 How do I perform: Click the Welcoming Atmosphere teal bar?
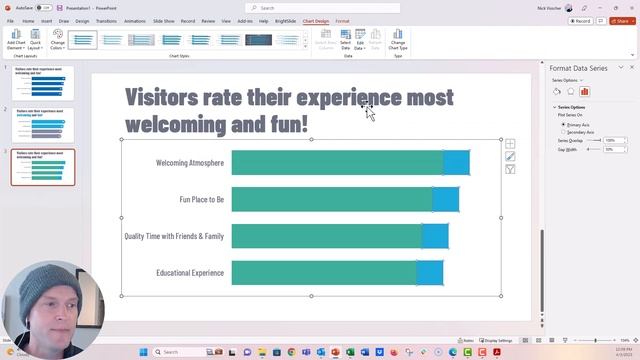tap(337, 163)
